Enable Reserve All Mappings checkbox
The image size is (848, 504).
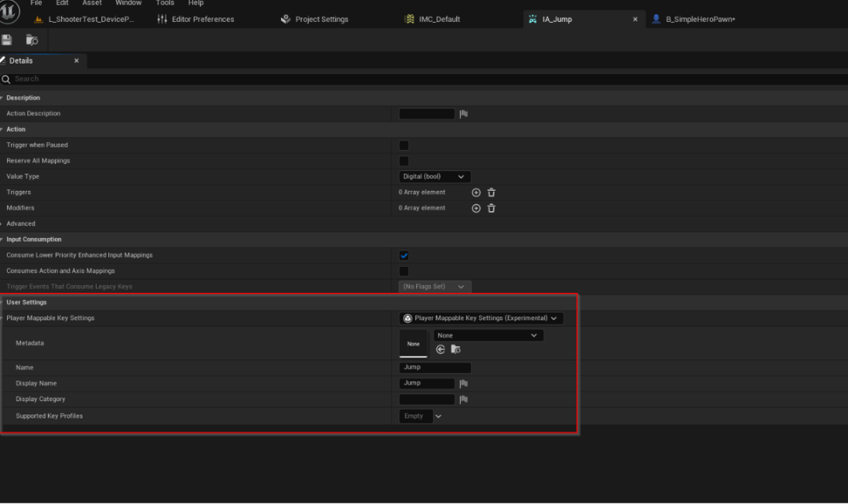[x=404, y=161]
